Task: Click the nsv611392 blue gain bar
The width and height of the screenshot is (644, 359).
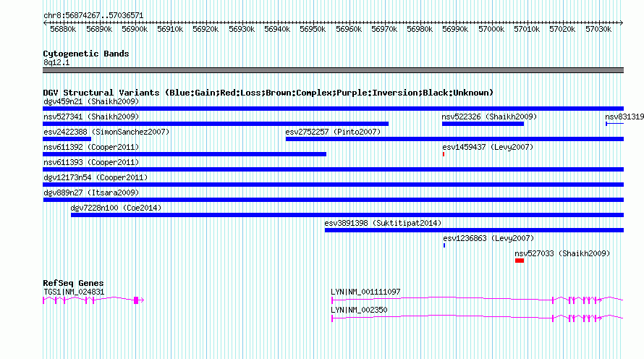Action: click(185, 154)
